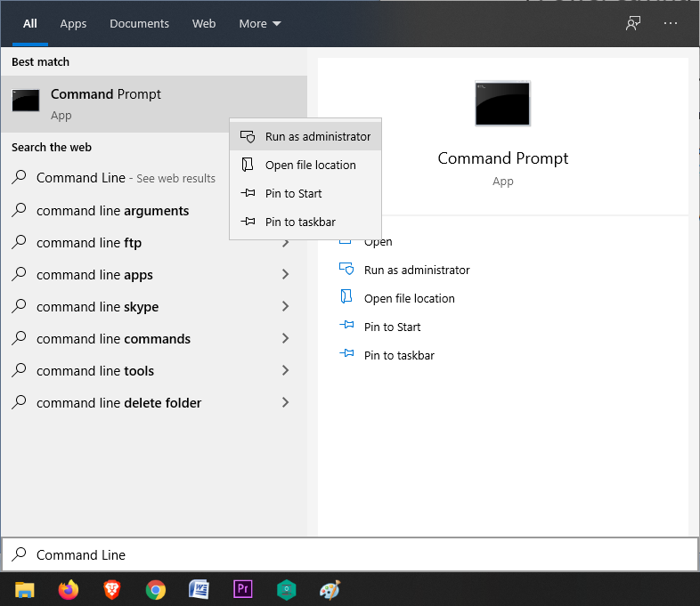Select Run as administrator in the context menu
The image size is (700, 606).
(x=305, y=136)
